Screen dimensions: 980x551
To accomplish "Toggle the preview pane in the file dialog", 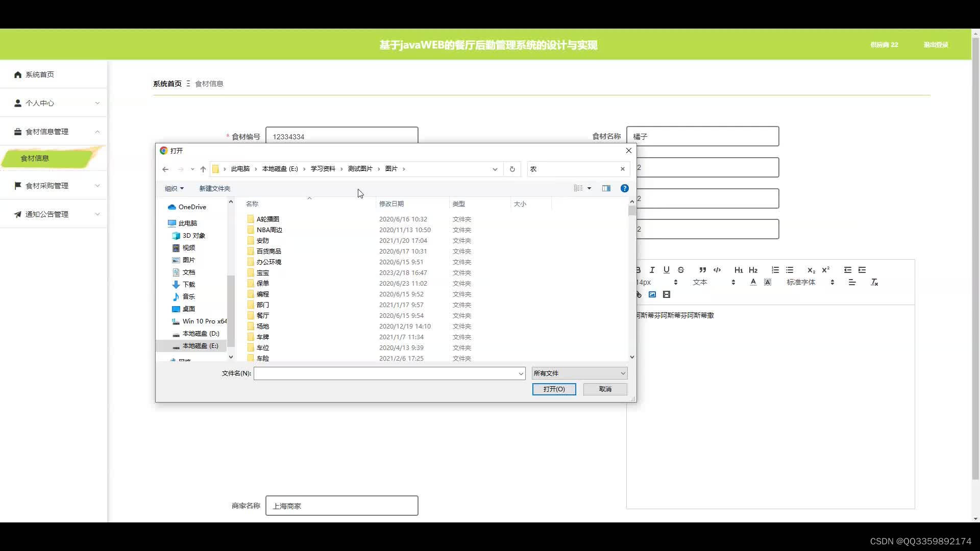I will 606,188.
